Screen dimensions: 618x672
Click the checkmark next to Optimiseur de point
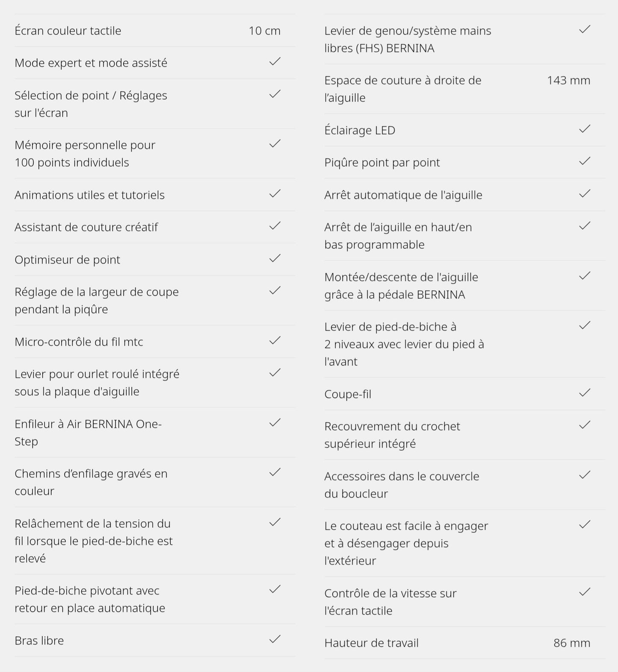pos(275,258)
